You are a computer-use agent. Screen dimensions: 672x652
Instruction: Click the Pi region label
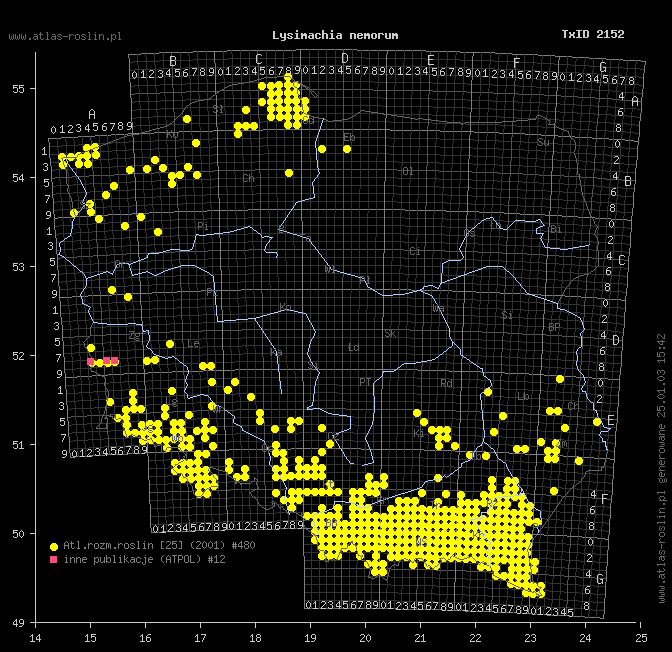(203, 226)
